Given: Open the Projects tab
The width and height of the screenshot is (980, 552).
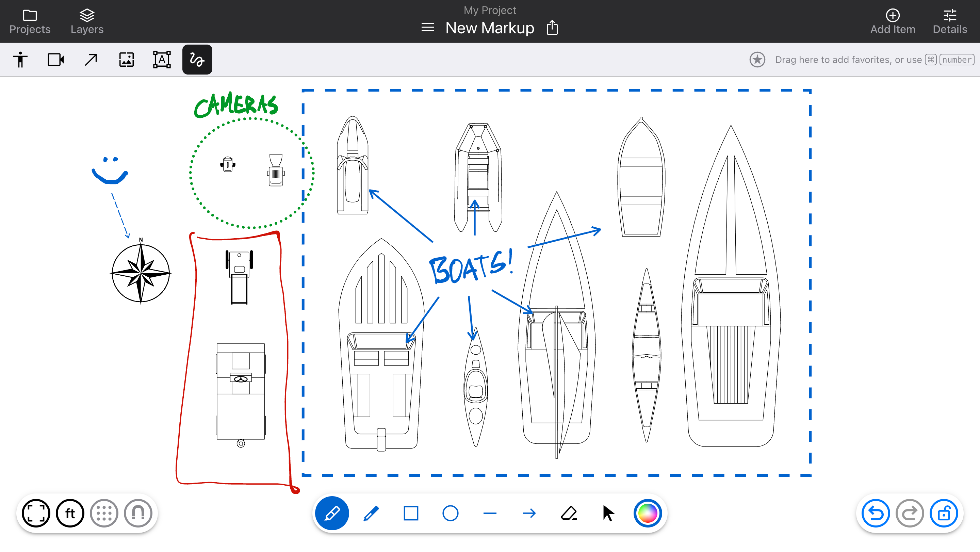Looking at the screenshot, I should (x=30, y=21).
